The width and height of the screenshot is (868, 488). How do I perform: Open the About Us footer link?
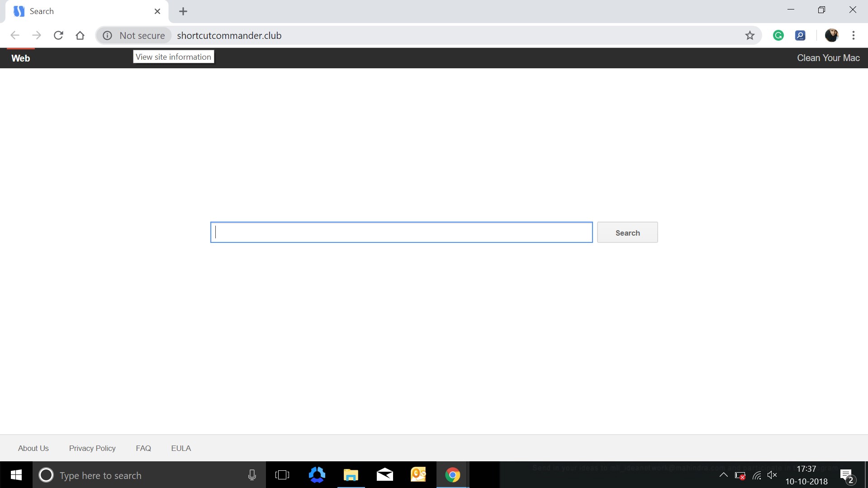click(x=33, y=448)
